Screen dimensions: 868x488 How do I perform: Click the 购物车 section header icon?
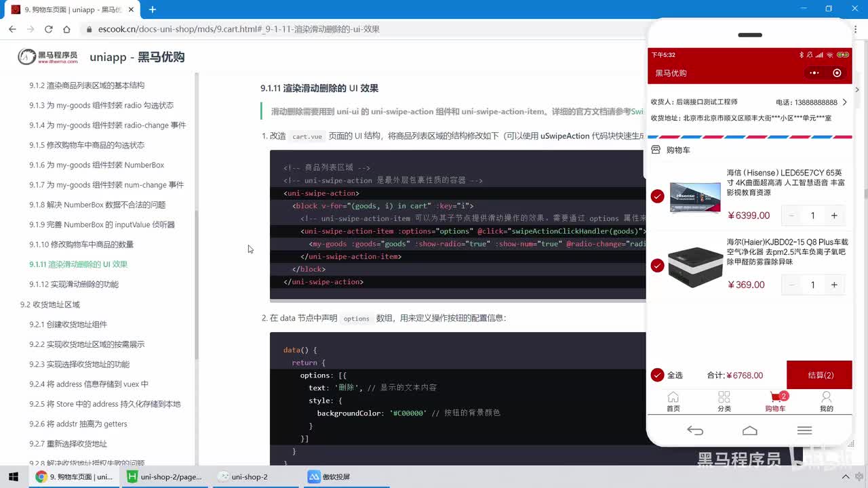click(656, 150)
